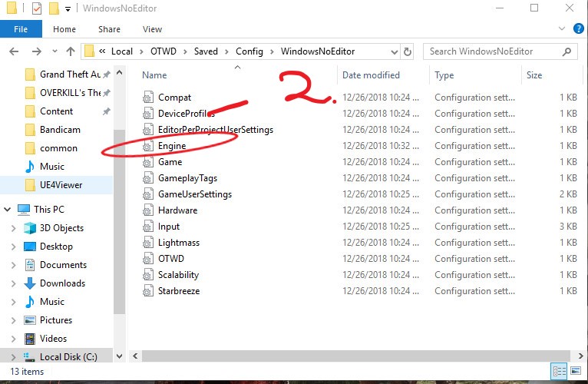Switch to large icons view layout
588x384 pixels.
click(576, 371)
